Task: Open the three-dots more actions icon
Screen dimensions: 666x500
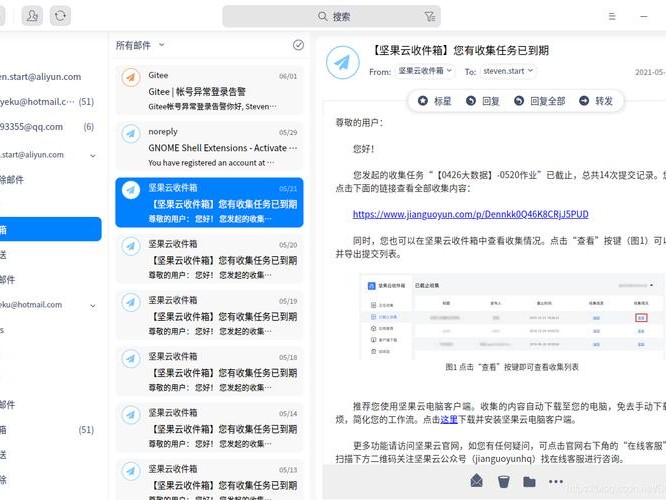Action: [556, 481]
